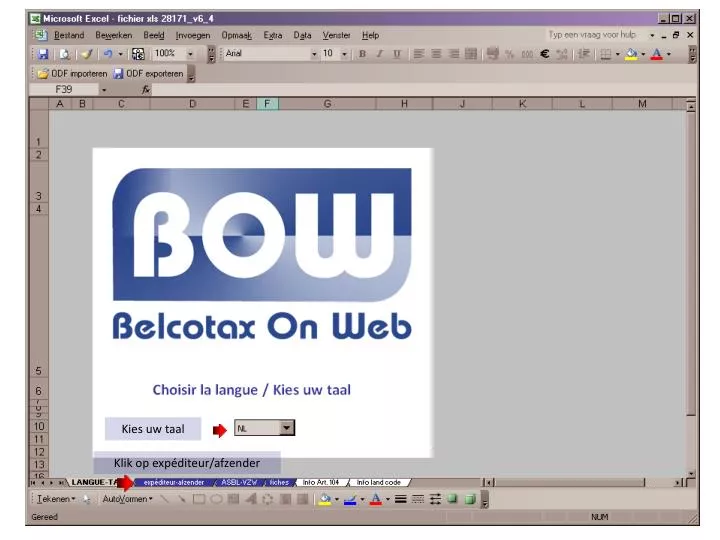Insert a Text Box from drawing toolbar
Viewport: 720px width, 540px height.
(234, 499)
